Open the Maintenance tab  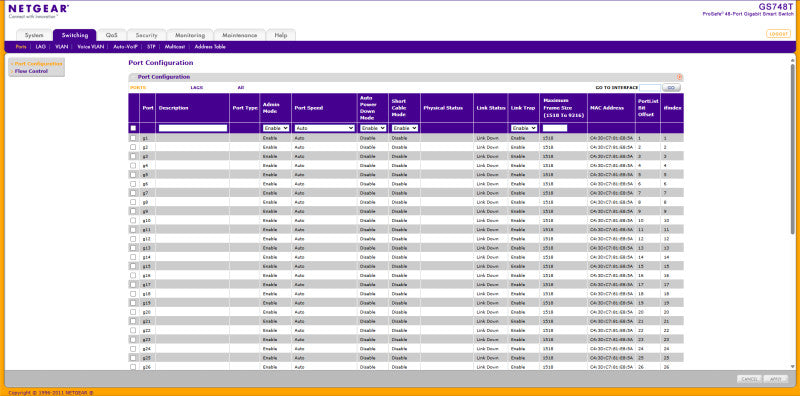[239, 35]
